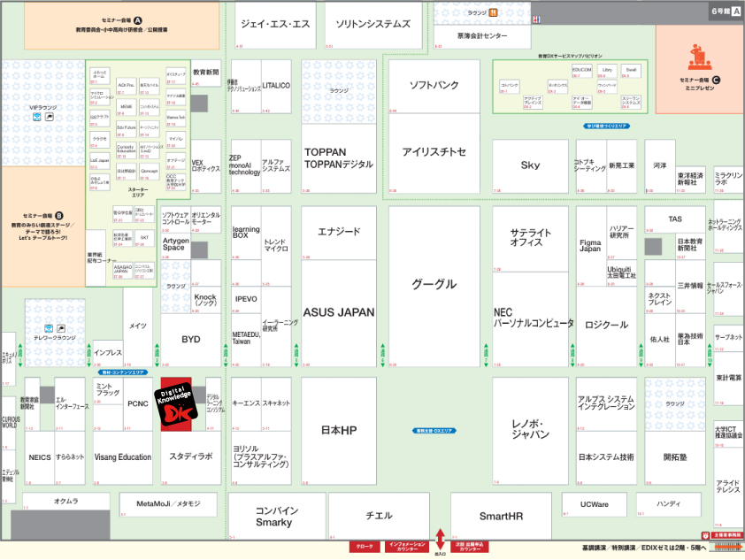Select the UCWare booth
The image size is (745, 560).
[595, 504]
